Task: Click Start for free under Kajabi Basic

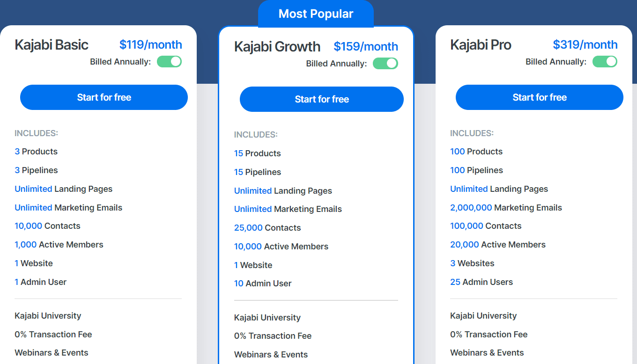Action: tap(104, 97)
